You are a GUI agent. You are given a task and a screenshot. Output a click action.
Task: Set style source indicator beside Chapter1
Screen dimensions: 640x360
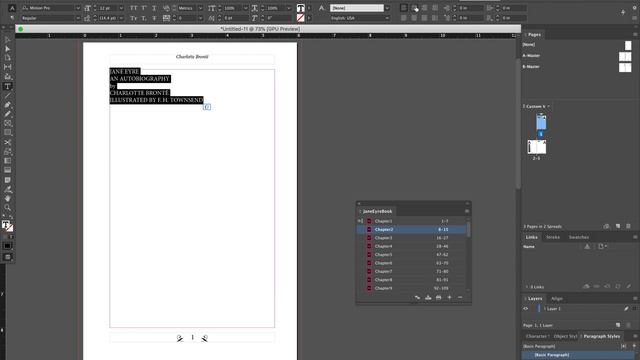click(x=360, y=221)
